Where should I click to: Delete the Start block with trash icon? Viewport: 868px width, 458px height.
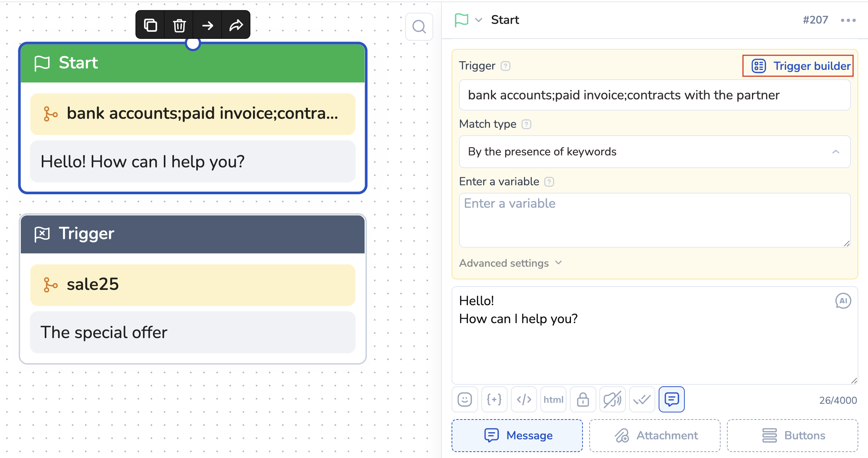point(179,25)
